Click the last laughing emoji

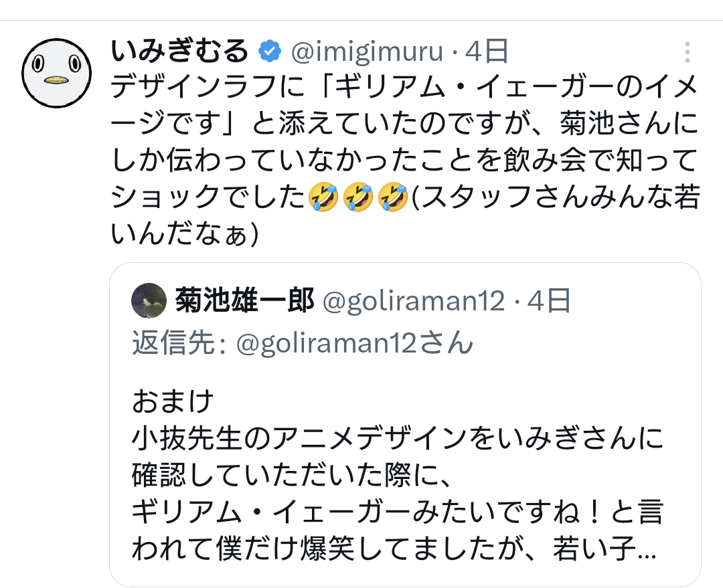[x=393, y=197]
